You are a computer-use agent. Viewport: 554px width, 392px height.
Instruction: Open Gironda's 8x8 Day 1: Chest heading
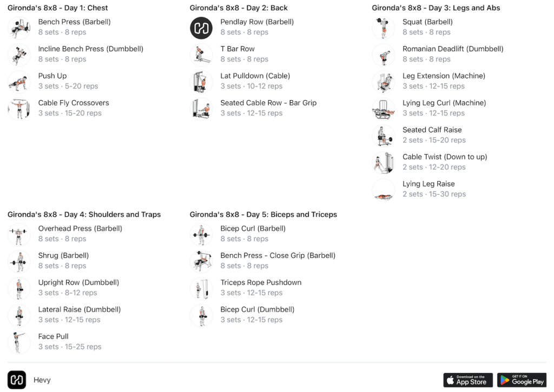pyautogui.click(x=57, y=8)
